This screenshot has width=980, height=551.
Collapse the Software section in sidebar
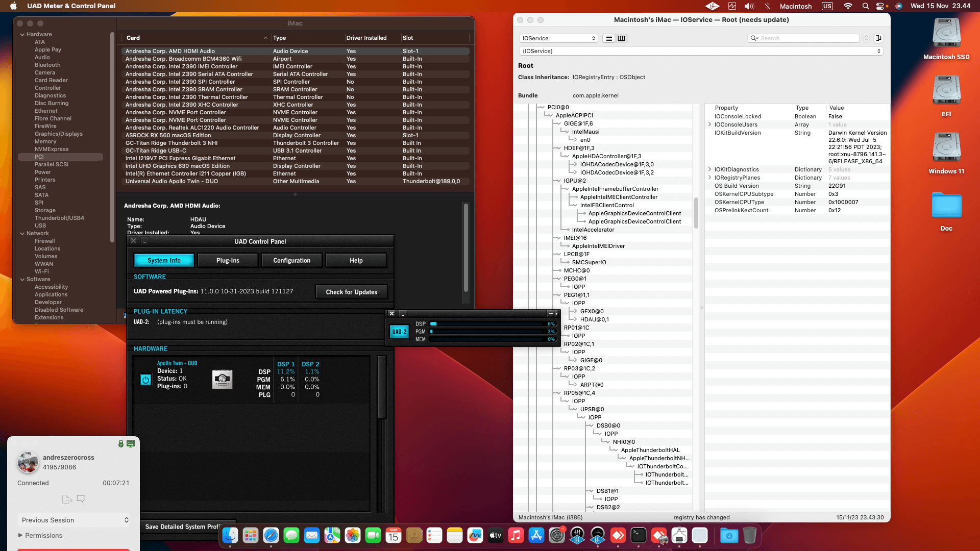coord(22,280)
